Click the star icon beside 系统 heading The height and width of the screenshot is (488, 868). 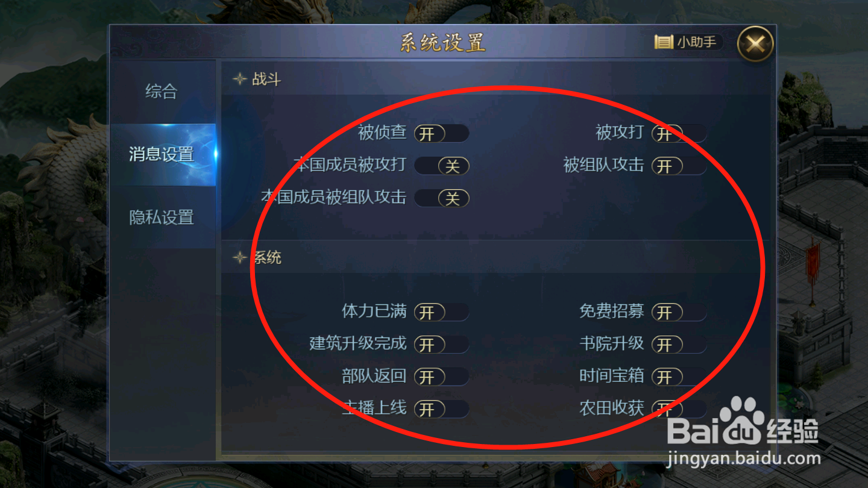tap(241, 258)
